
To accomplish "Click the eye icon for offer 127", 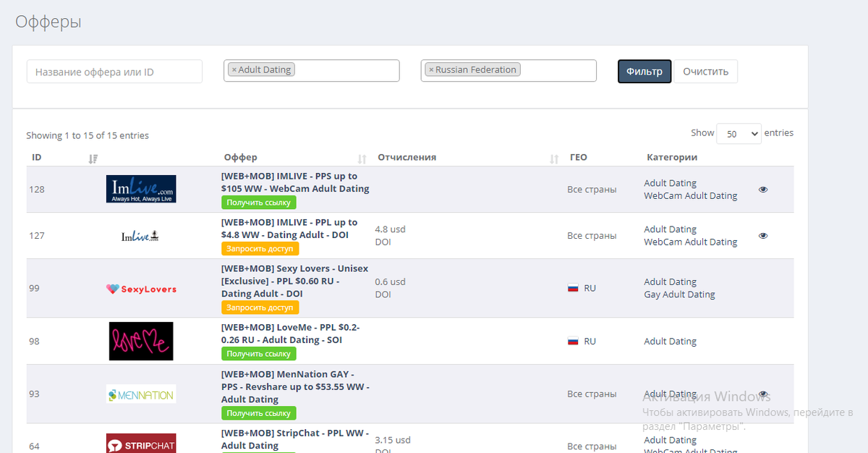I will [x=763, y=236].
